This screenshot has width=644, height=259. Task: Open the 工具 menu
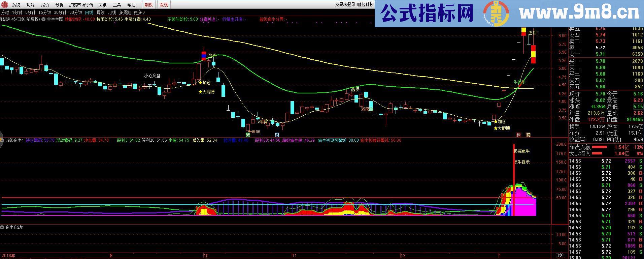tap(117, 5)
